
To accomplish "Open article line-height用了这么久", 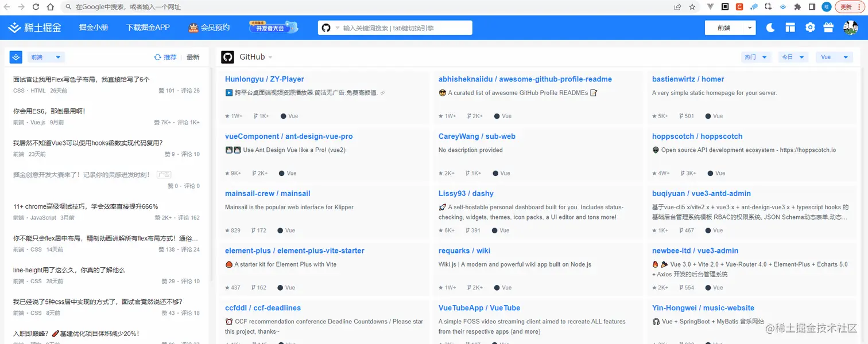I will point(69,270).
